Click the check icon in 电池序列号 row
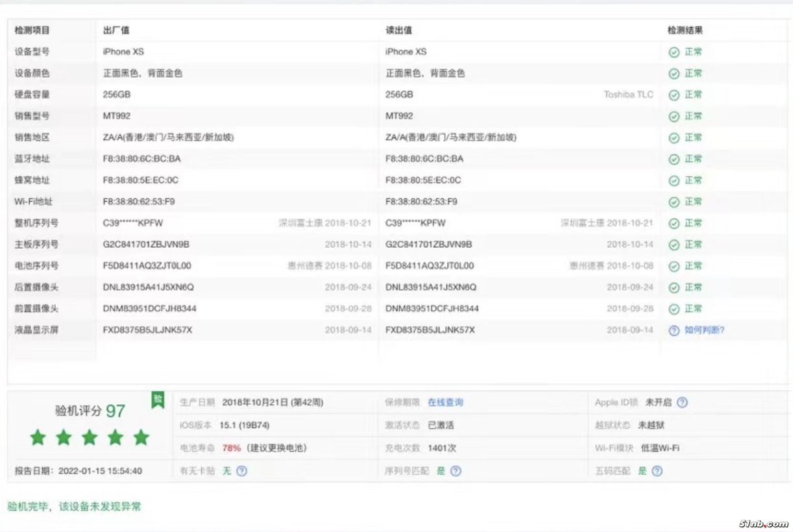 point(674,266)
